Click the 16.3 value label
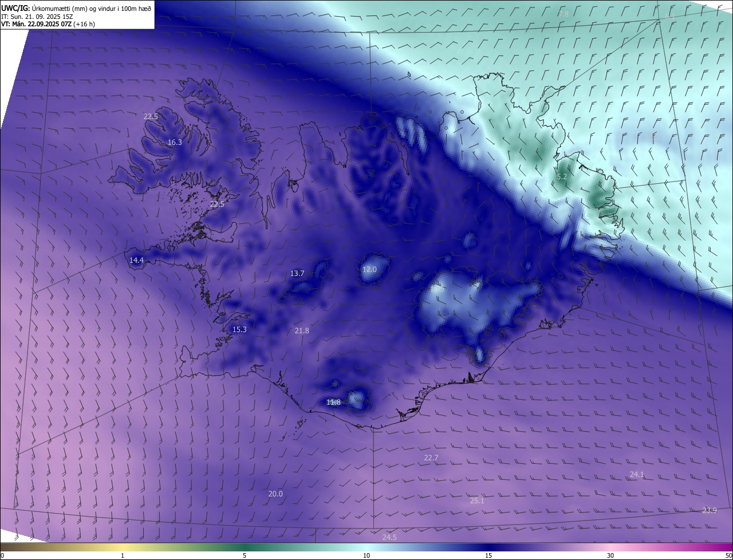733x560 pixels. click(x=175, y=142)
